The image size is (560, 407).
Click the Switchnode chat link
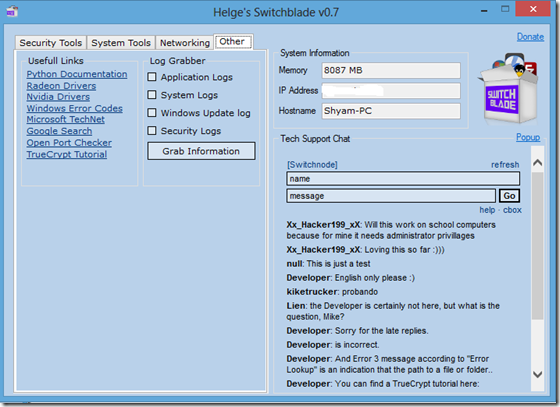coord(312,165)
